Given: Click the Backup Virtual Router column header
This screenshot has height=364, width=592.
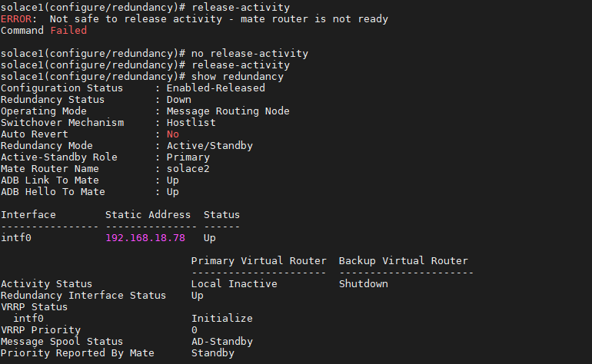Looking at the screenshot, I should pyautogui.click(x=403, y=261).
